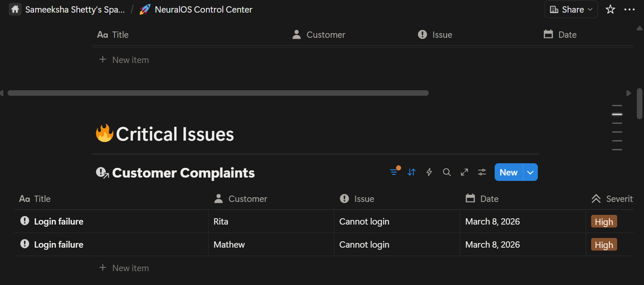Screen dimensions: 644x285
Task: Add New item below Mathew's row
Action: (130, 268)
